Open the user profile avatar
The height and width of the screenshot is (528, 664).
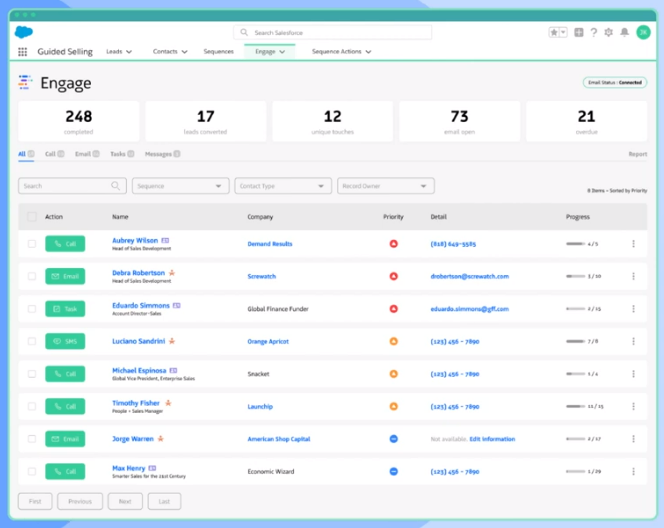(x=643, y=32)
